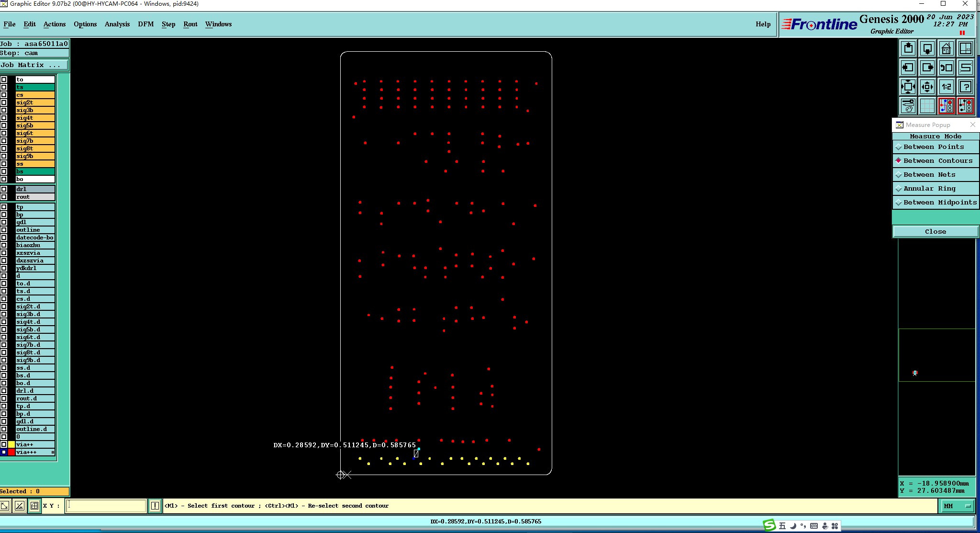
Task: Toggle the checkbox for the drl layer
Action: coord(4,189)
